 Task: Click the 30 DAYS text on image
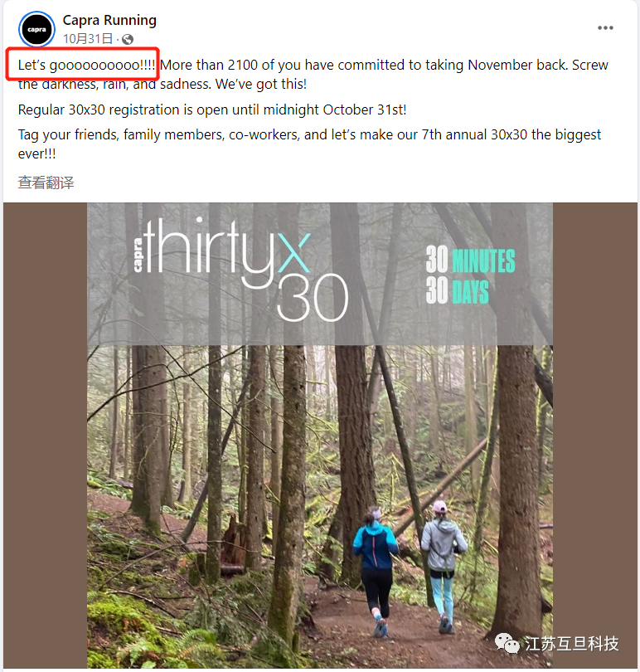pyautogui.click(x=457, y=290)
